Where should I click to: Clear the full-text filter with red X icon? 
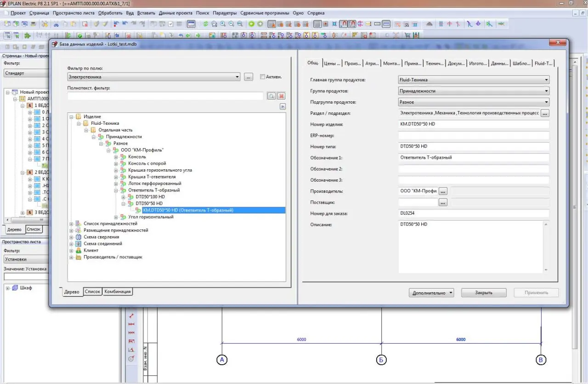coord(281,96)
